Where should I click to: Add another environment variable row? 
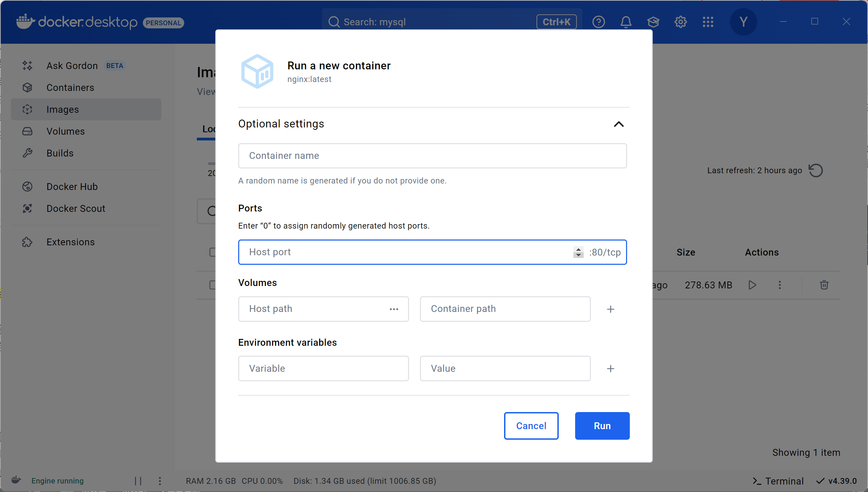610,369
